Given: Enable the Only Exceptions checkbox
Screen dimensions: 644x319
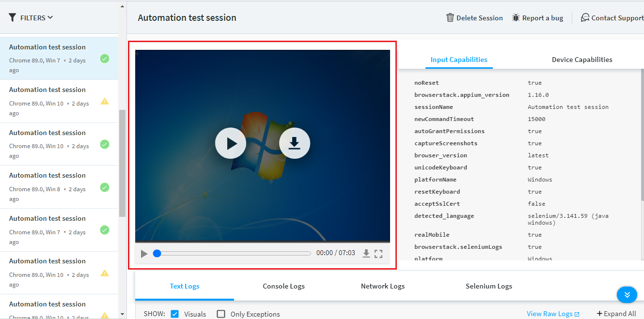Looking at the screenshot, I should [221, 314].
